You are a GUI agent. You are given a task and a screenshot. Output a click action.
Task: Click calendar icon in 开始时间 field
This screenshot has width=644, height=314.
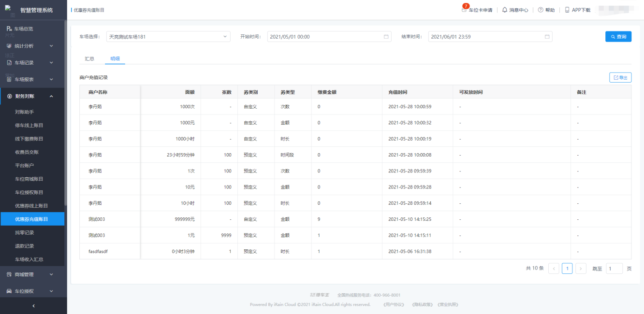pos(386,37)
